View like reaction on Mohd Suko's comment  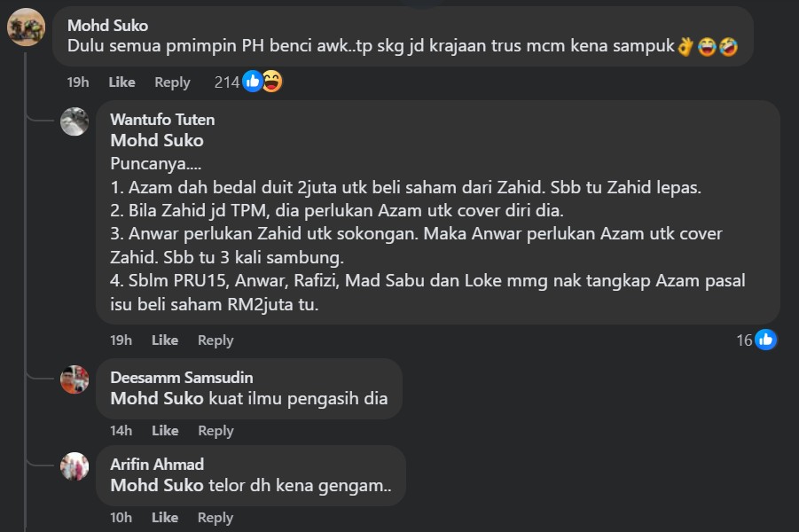click(x=253, y=82)
